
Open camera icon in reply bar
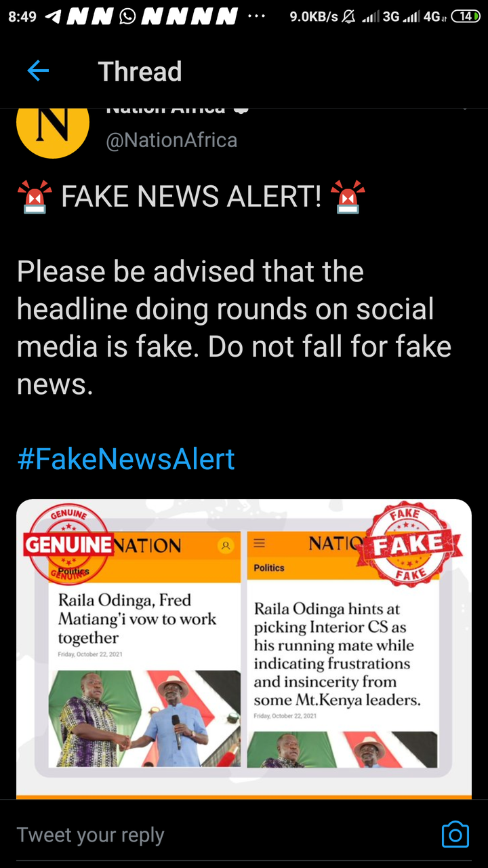coord(455,834)
